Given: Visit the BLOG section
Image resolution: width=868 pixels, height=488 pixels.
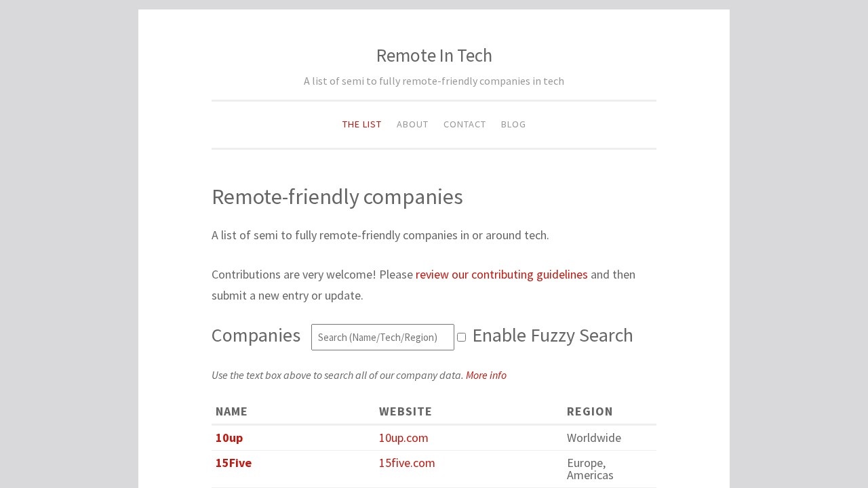Looking at the screenshot, I should point(513,124).
